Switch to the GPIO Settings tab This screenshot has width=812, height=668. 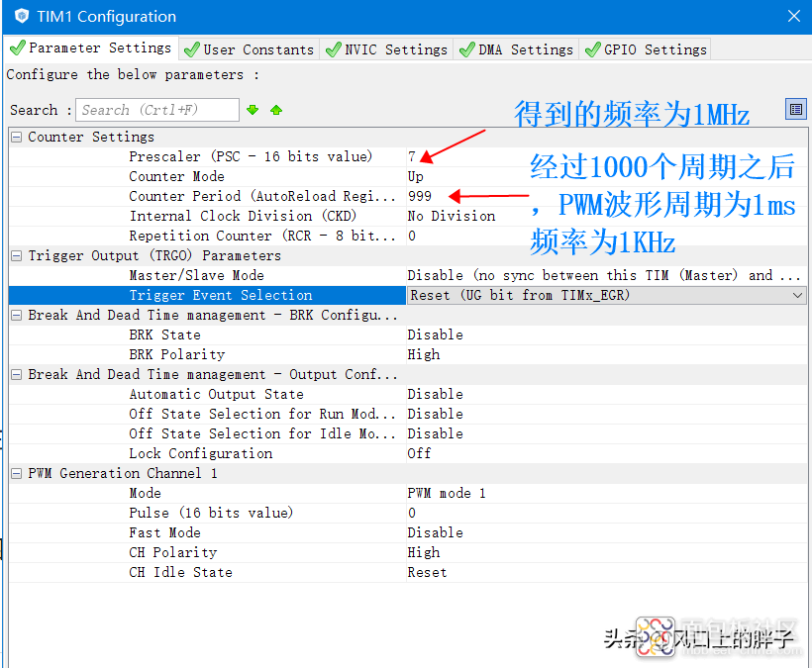click(646, 49)
